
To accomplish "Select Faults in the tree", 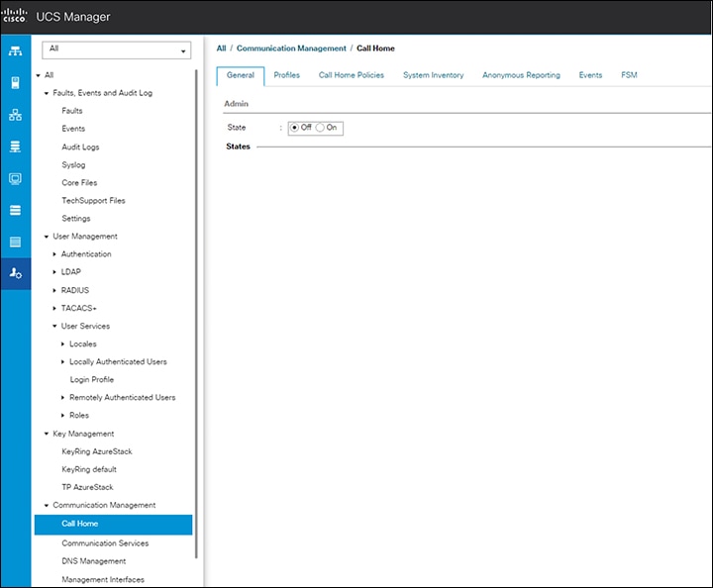I will click(x=72, y=111).
